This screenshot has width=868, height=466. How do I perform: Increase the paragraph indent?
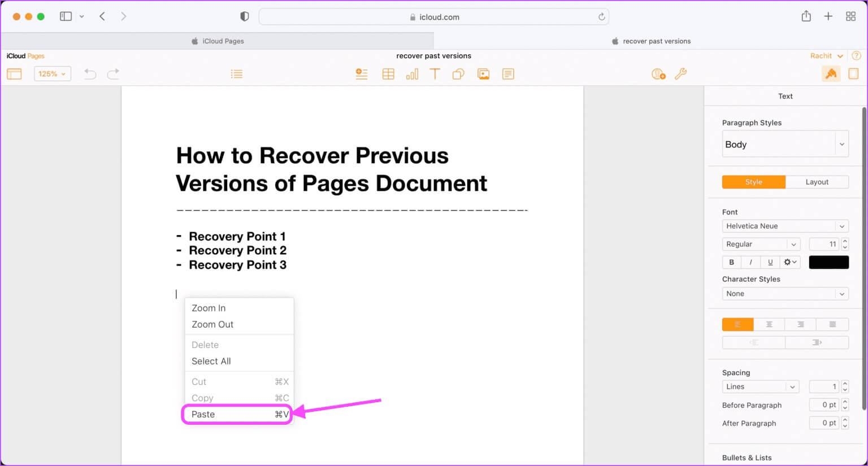click(817, 342)
